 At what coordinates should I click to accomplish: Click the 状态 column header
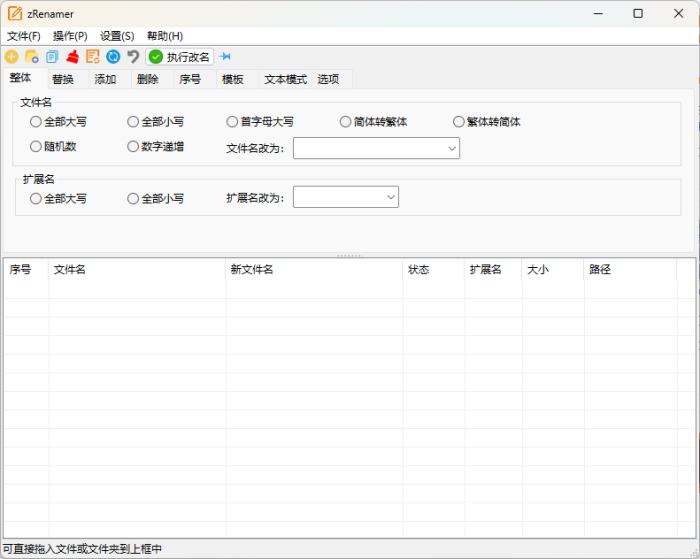pos(433,269)
